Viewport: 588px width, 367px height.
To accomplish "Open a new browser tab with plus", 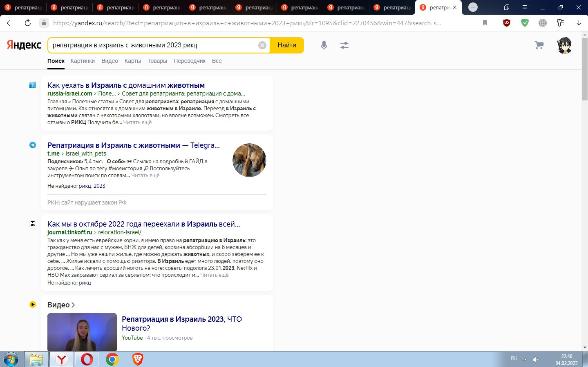I will click(x=473, y=7).
